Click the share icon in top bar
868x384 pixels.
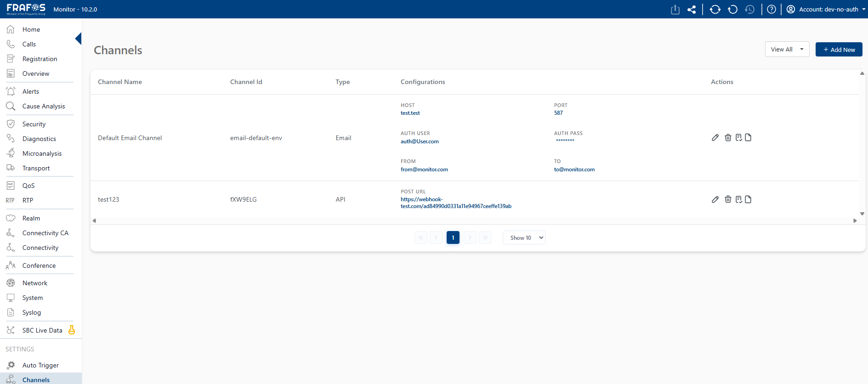(692, 9)
